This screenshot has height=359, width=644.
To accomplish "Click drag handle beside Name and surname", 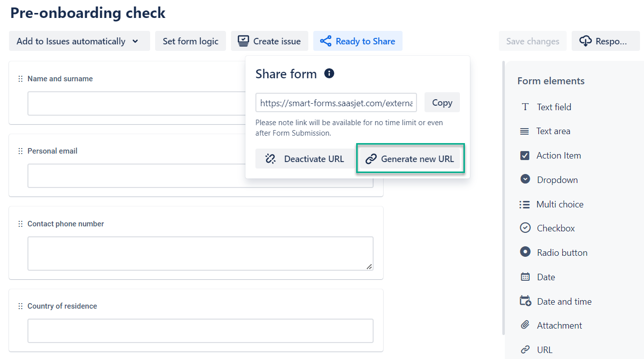I will [x=20, y=79].
